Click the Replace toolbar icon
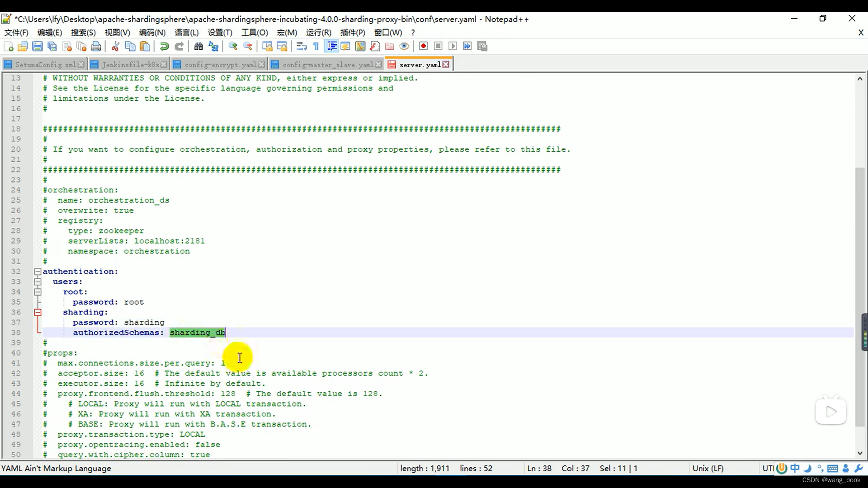Viewport: 868px width, 488px height. coord(213,46)
